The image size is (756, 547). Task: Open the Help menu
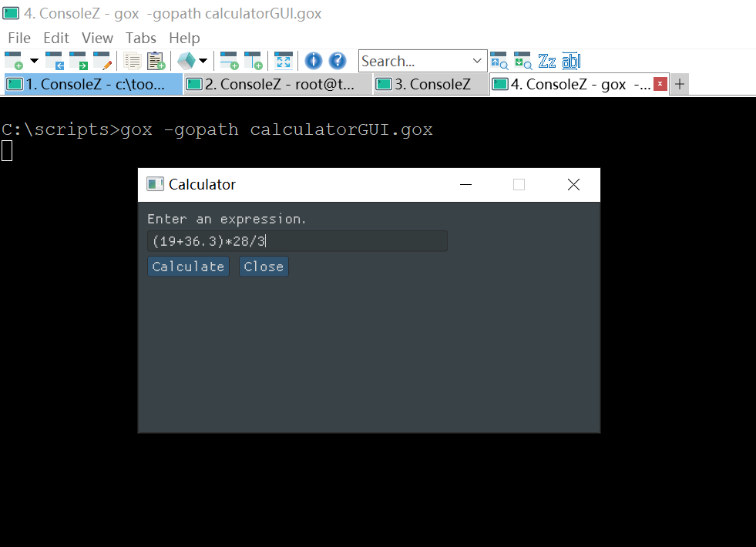184,38
